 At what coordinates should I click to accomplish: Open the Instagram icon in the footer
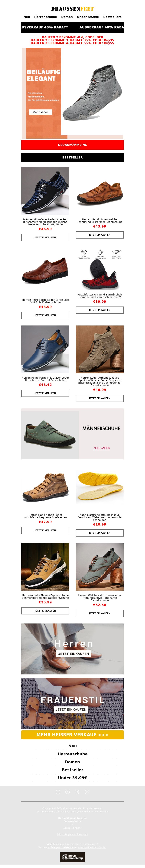[77, 792]
